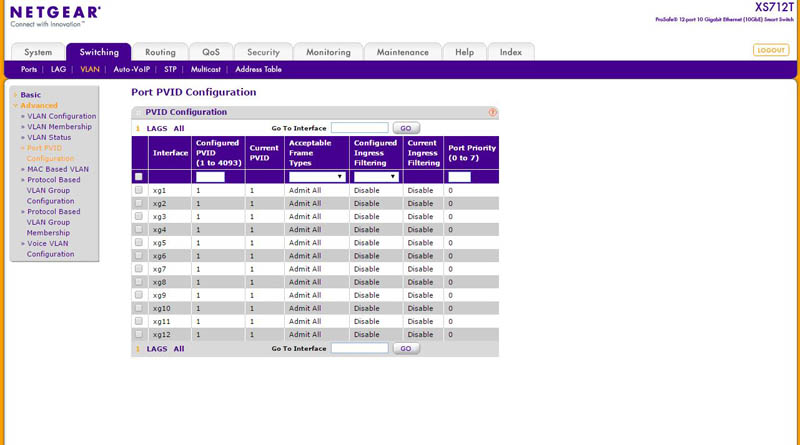Toggle the xg5 row checkbox

[x=139, y=243]
